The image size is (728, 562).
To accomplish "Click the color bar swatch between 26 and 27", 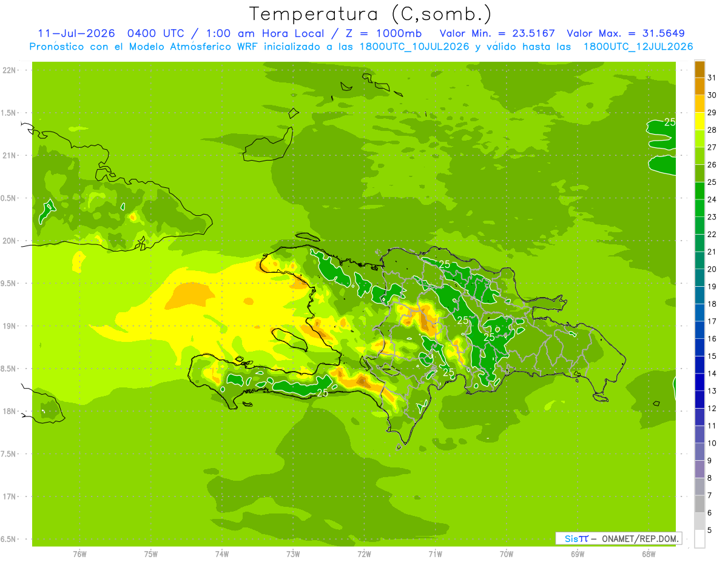I will click(699, 156).
